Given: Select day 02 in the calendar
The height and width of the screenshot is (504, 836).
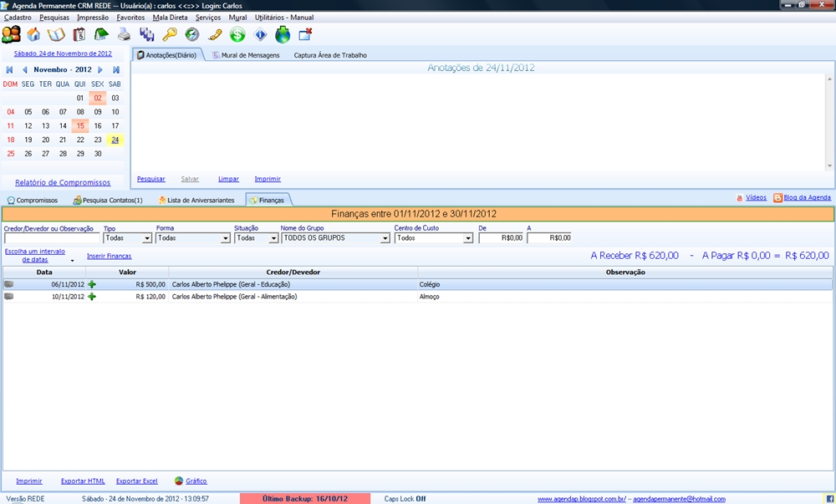Looking at the screenshot, I should (x=98, y=98).
